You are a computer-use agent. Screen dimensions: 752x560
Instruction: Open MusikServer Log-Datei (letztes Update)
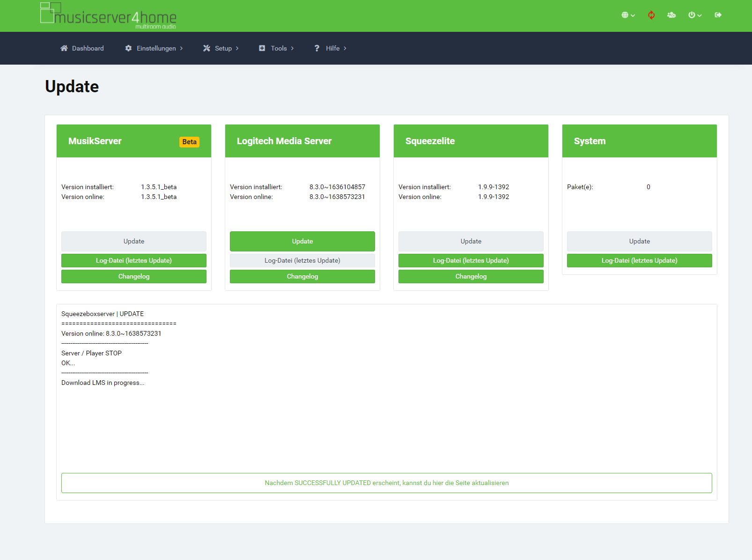[x=134, y=260]
